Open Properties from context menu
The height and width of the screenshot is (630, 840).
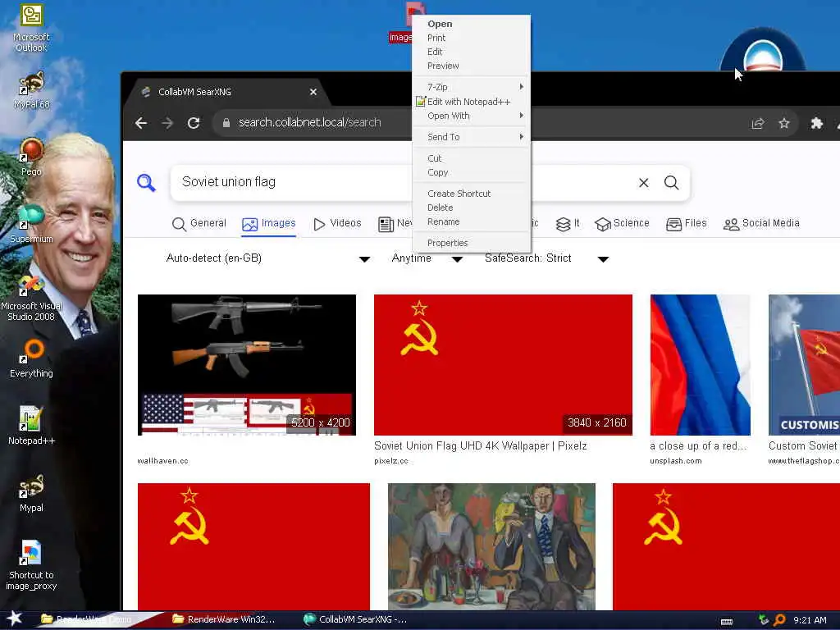(472, 243)
